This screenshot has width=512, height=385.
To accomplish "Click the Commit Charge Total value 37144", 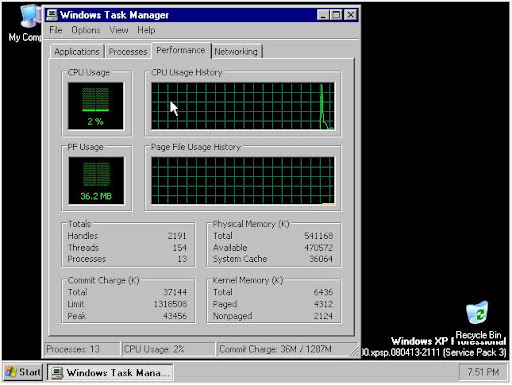I will pos(175,292).
